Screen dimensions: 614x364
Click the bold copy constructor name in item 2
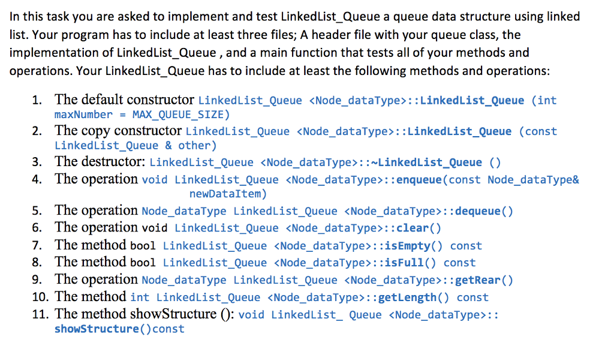tap(459, 131)
